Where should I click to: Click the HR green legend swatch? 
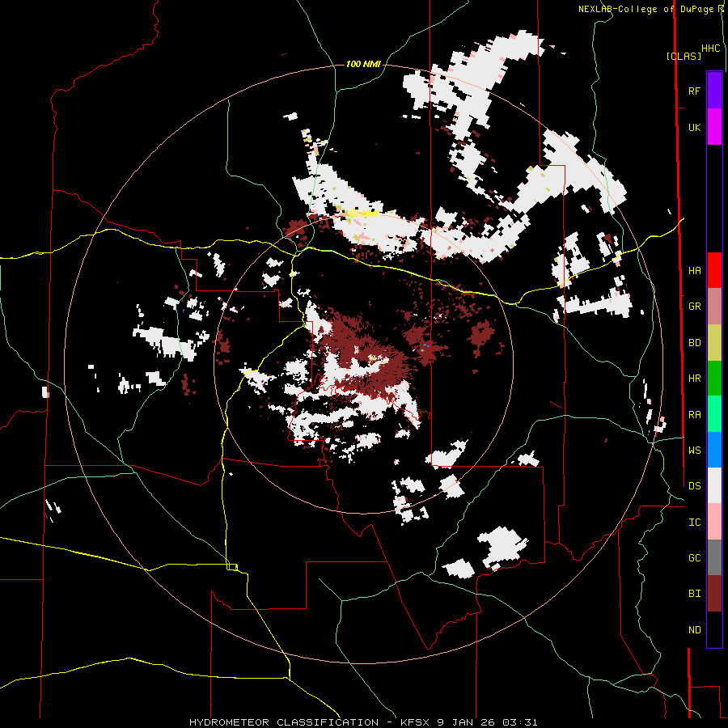point(714,379)
